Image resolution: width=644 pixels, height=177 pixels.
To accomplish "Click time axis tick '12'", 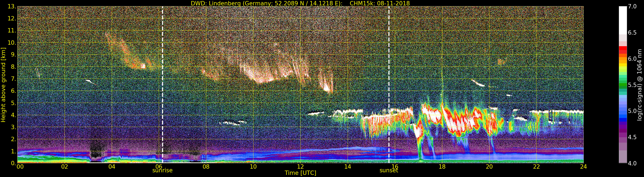I will [x=300, y=166].
